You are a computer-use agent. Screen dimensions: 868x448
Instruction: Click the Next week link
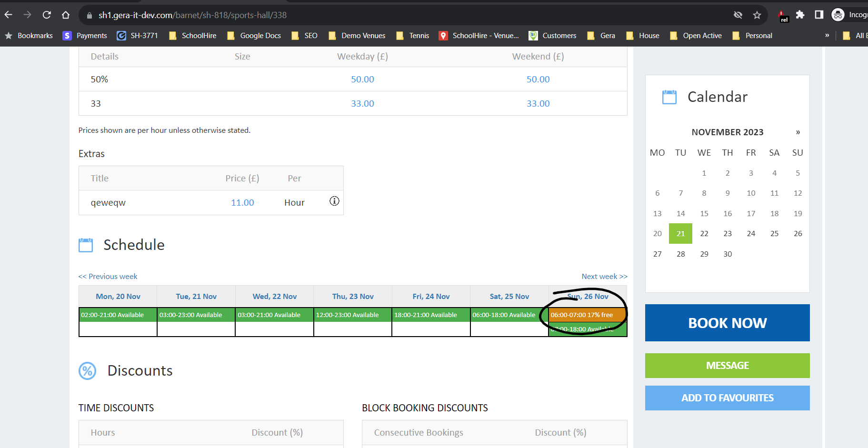(604, 277)
